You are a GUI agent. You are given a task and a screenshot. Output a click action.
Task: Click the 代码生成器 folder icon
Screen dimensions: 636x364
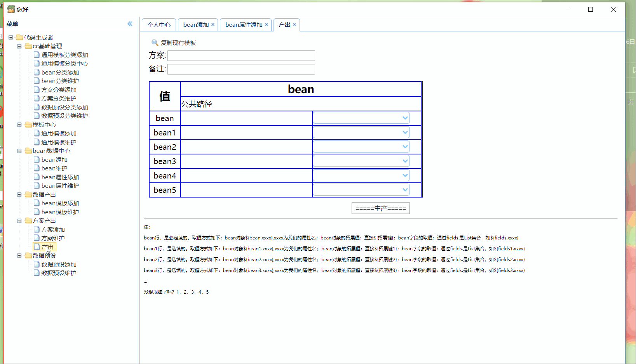click(19, 37)
